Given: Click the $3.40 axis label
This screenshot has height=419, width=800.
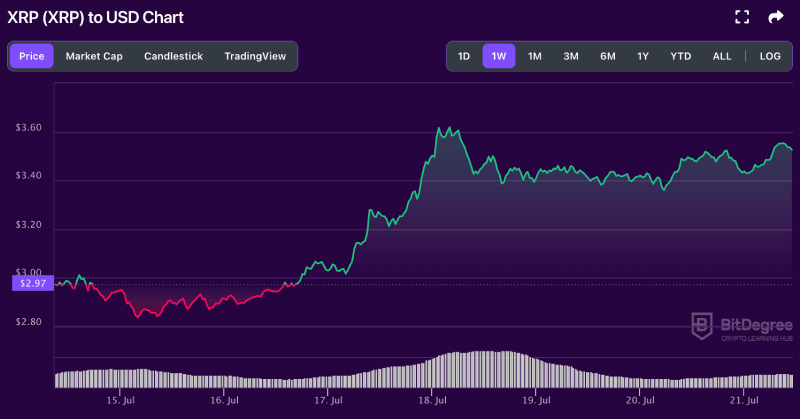Looking at the screenshot, I should coord(29,176).
